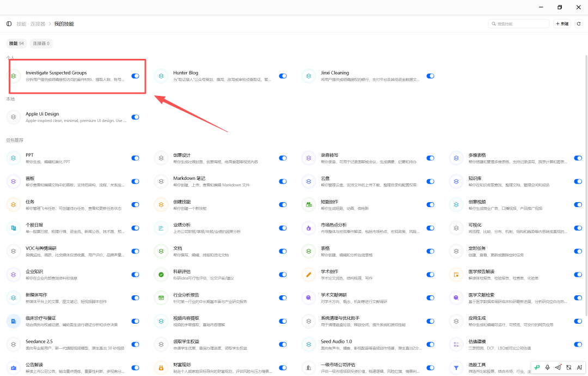Click the 科研评估 green checkmark icon

161,275
